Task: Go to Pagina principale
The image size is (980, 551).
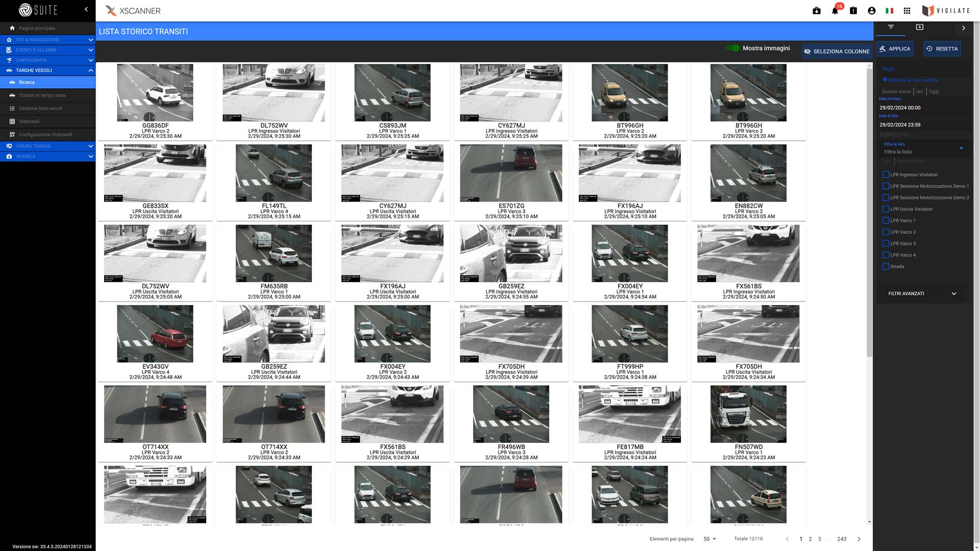Action: (x=47, y=28)
